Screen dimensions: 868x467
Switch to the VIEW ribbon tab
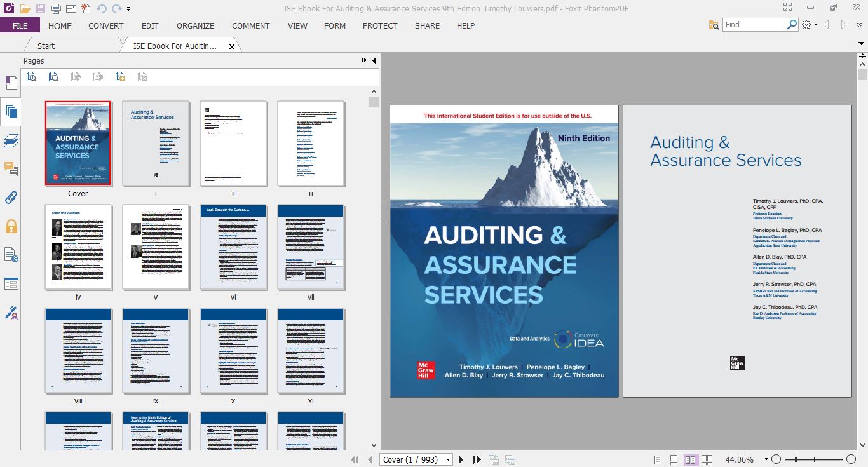click(x=297, y=26)
